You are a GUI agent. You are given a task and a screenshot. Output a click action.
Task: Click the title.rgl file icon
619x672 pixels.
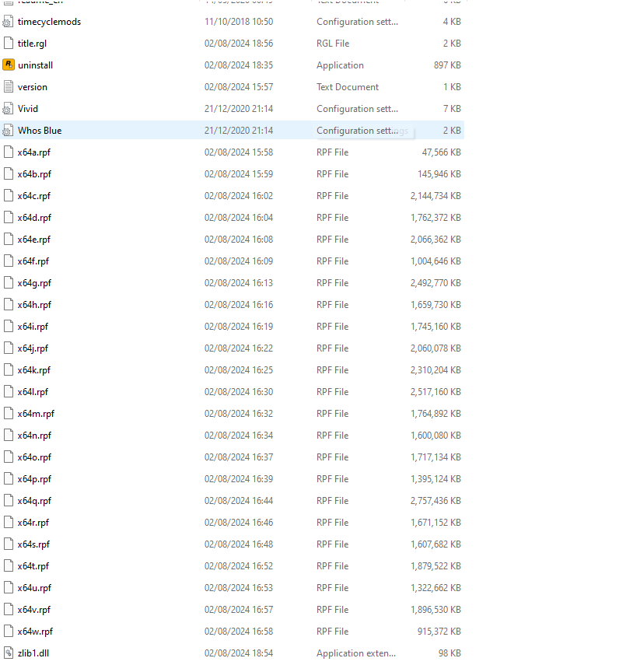[x=8, y=44]
